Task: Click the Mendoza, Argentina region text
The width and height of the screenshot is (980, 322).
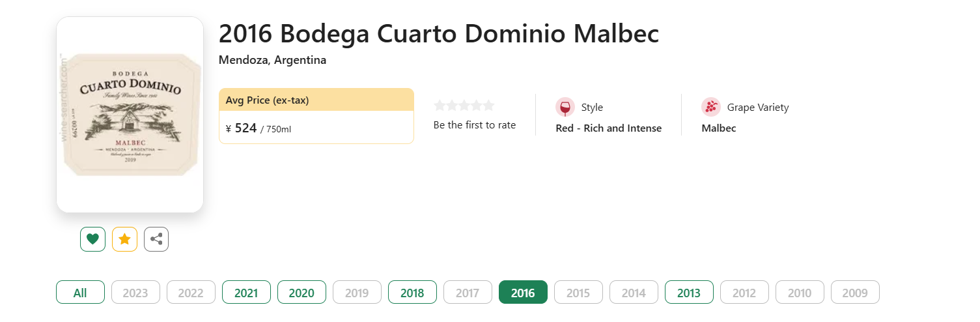Action: [273, 60]
